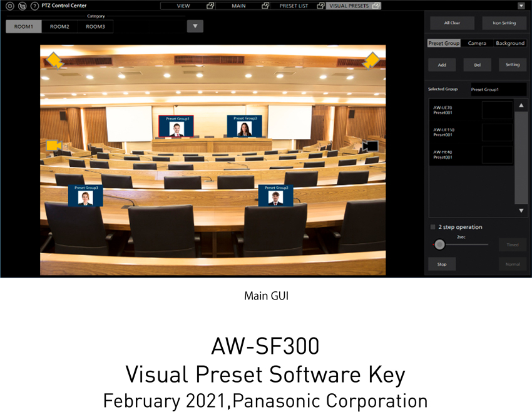Viewport: 532px width, 412px height.
Task: Open the settings gear icon
Action: coord(10,6)
